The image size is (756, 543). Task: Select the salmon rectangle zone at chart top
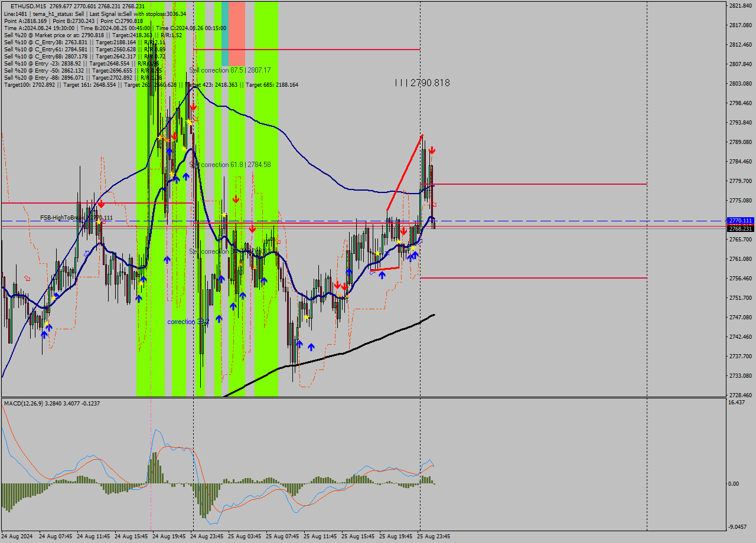click(237, 34)
